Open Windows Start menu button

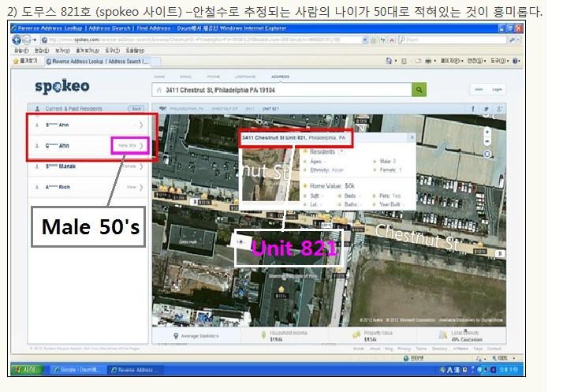[26, 369]
